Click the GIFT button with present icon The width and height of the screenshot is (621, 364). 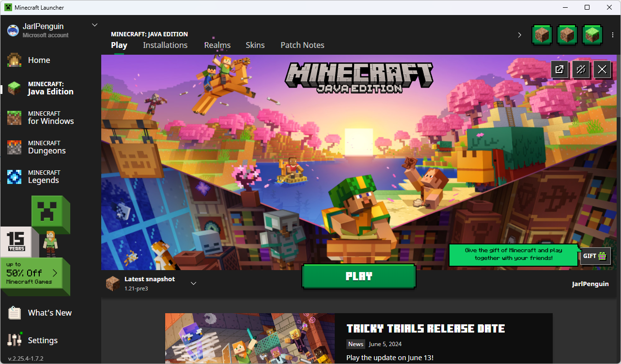click(x=595, y=256)
